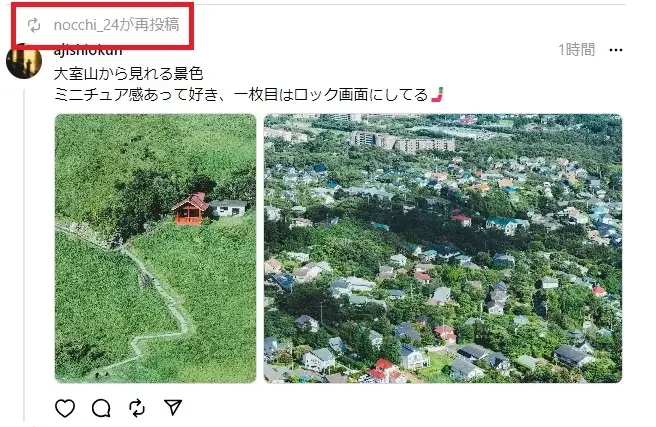Open the post via the 1時間 timestamp
The height and width of the screenshot is (427, 656).
tap(577, 50)
